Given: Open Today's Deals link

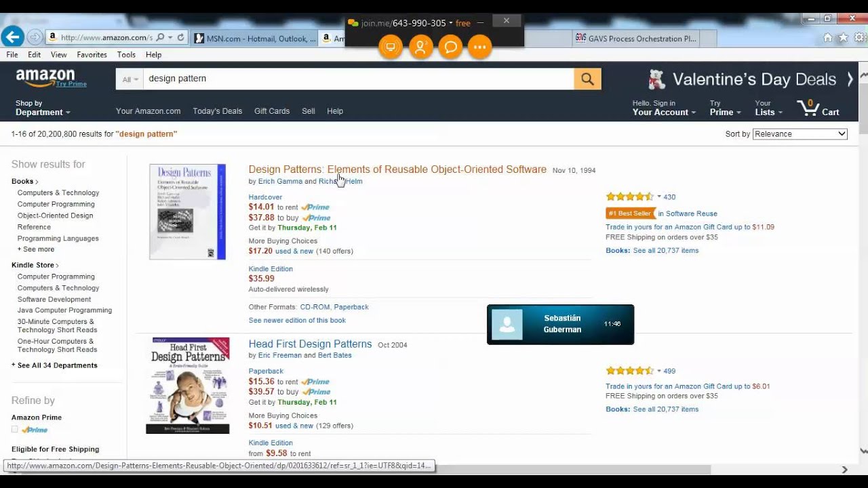Looking at the screenshot, I should click(217, 111).
